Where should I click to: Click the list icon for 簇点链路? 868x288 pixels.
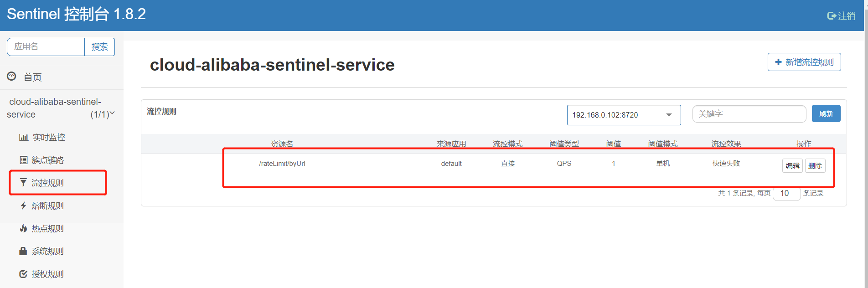(x=24, y=160)
